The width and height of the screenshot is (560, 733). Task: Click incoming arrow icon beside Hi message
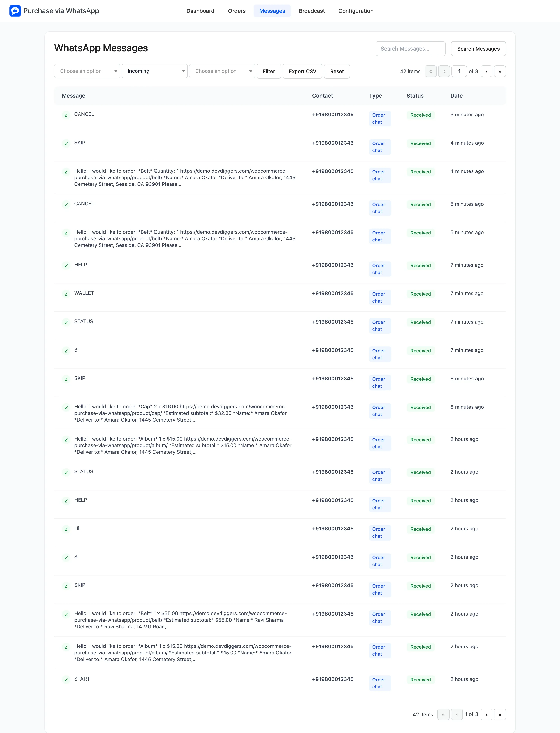point(66,529)
